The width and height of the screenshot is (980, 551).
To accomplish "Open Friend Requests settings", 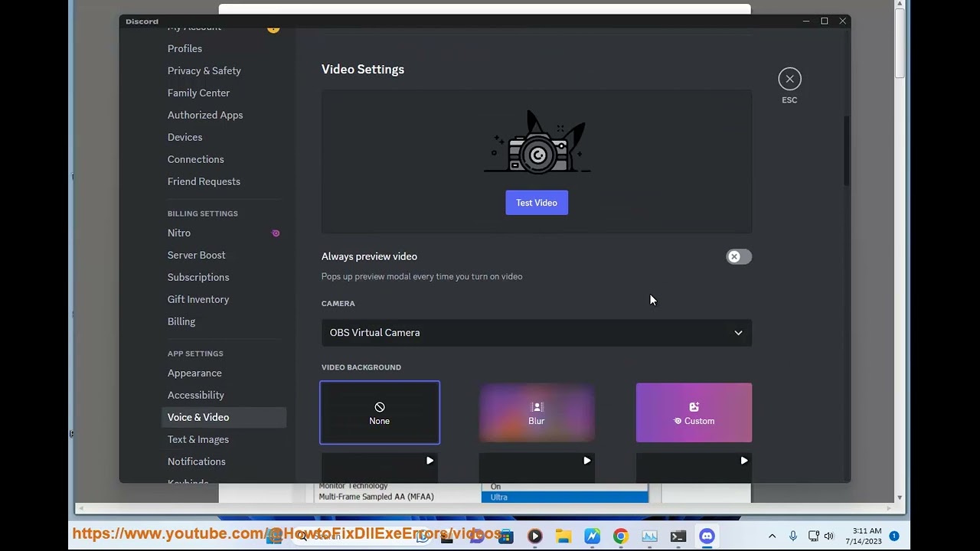I will (x=204, y=181).
